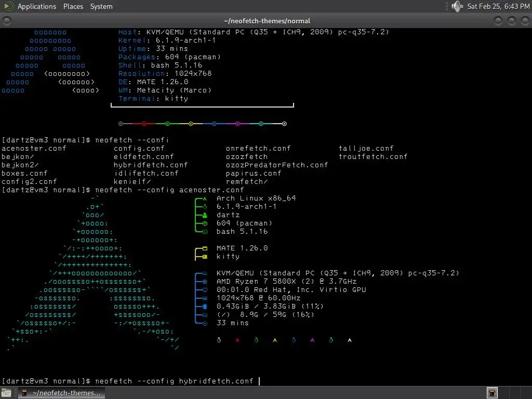Click the boxes.conf entry

pyautogui.click(x=24, y=174)
